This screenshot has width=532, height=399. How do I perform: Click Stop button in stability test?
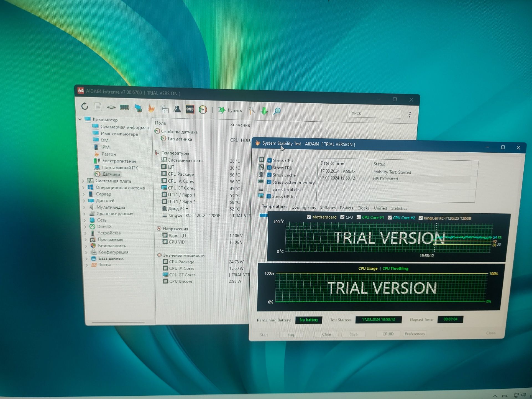point(291,334)
